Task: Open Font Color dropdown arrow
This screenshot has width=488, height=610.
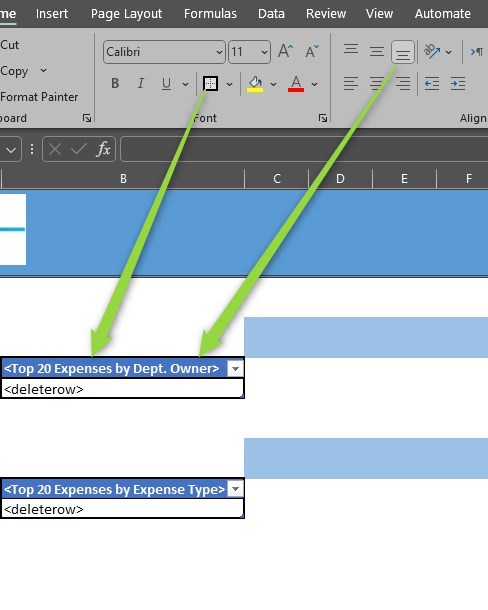Action: [314, 84]
